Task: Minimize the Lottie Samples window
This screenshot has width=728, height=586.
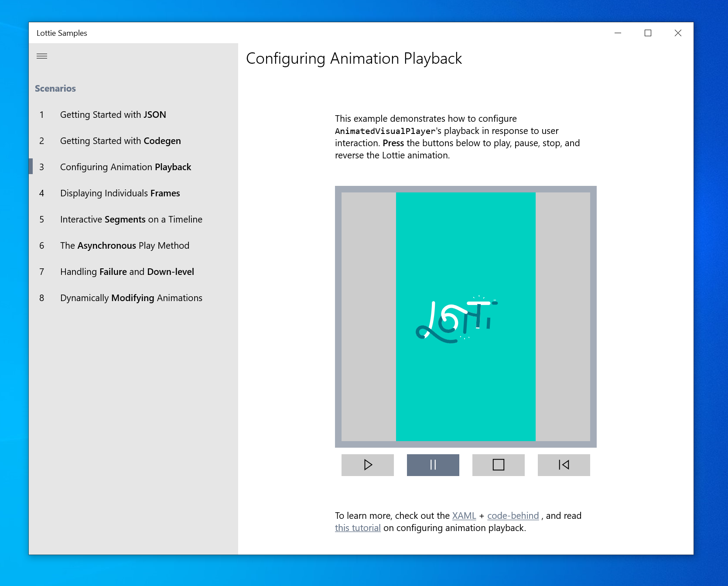Action: click(x=618, y=33)
